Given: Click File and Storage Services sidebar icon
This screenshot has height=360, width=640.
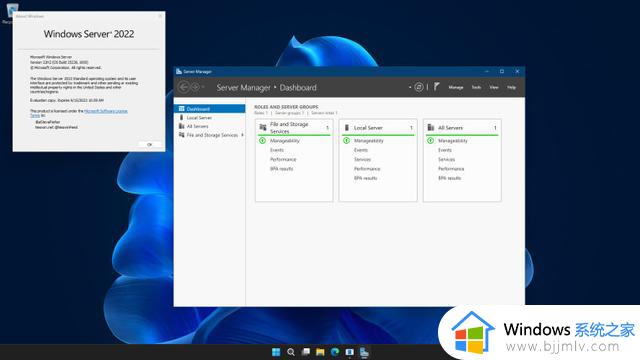Looking at the screenshot, I should 182,135.
